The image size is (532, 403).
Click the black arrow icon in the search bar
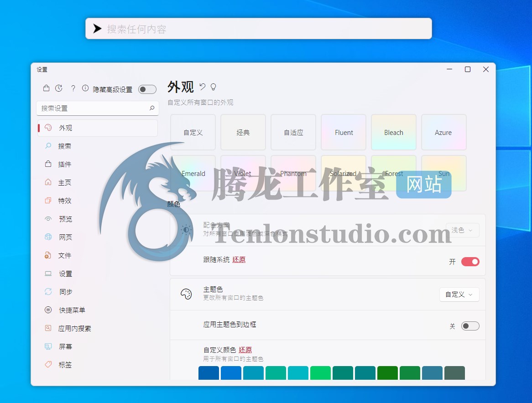point(97,28)
